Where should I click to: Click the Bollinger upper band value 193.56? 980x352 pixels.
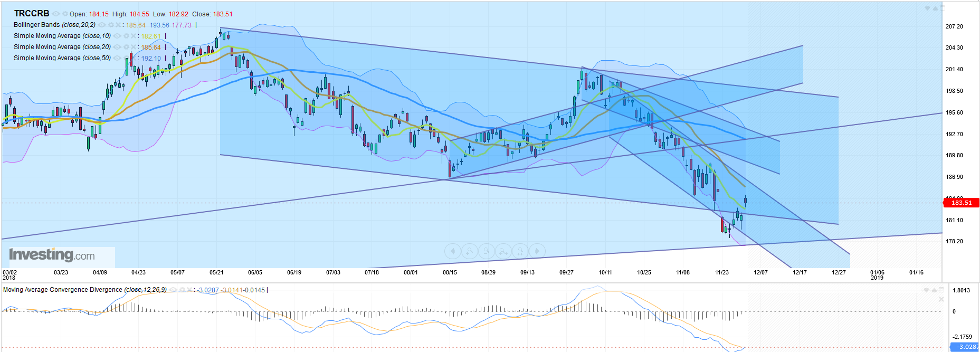pos(159,25)
